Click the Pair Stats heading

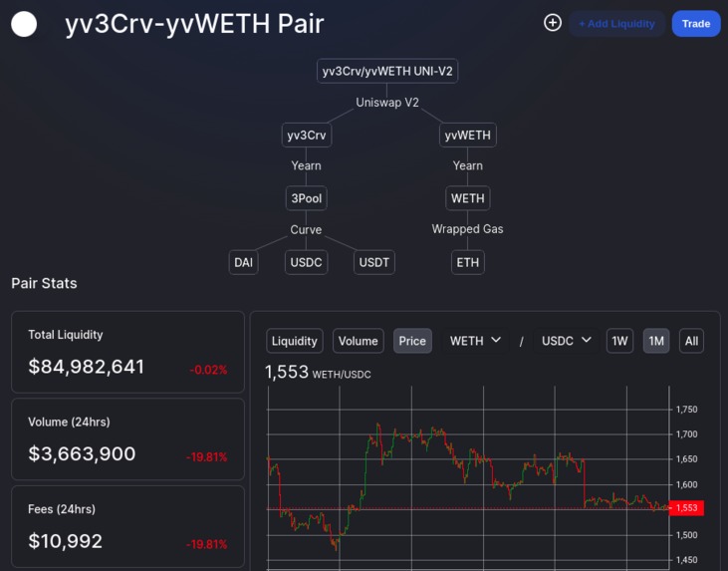point(44,283)
